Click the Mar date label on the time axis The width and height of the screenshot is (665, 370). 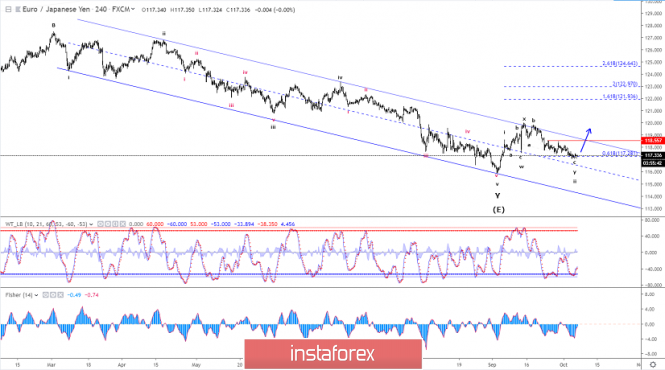[x=51, y=364]
